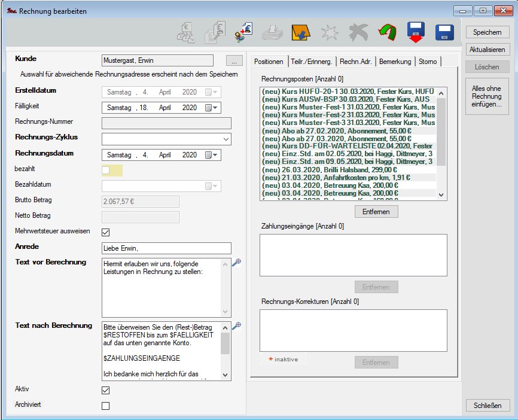Viewport: 518px width, 420px height.
Task: Open magnifier next to Text vor Berechnung
Action: click(x=236, y=263)
